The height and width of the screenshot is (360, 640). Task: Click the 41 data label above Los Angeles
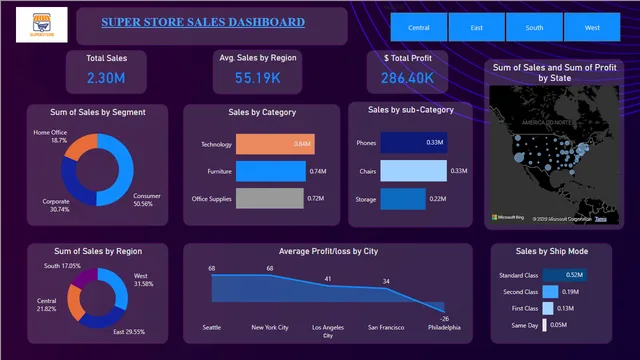pyautogui.click(x=328, y=279)
